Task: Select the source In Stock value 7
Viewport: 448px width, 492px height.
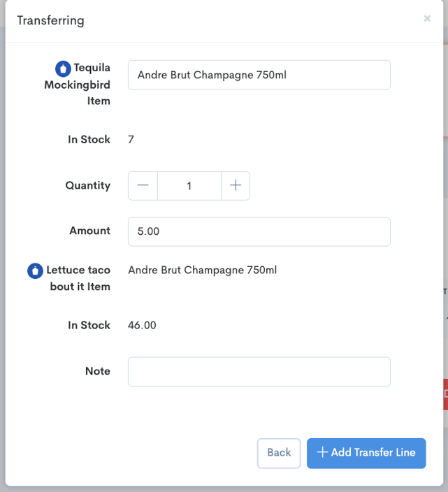Action: (x=131, y=140)
